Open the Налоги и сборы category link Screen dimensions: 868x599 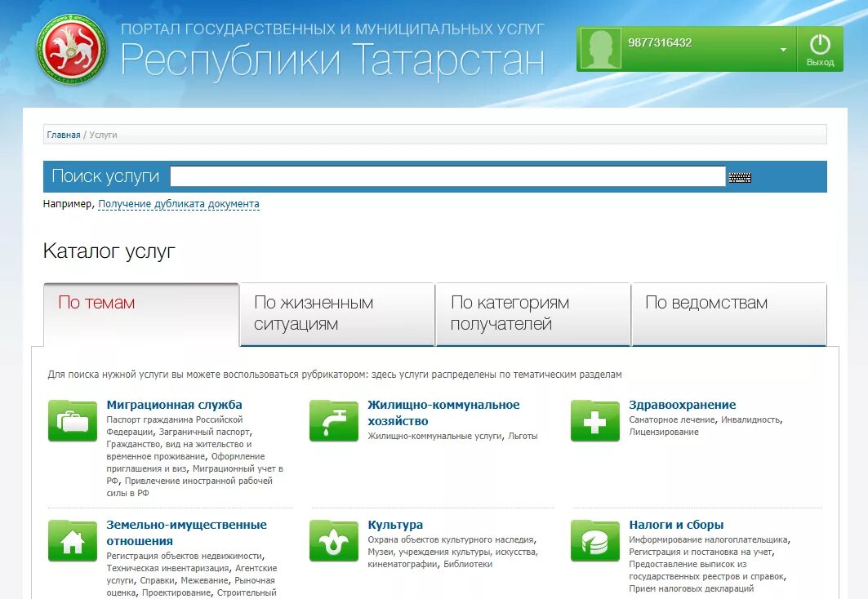676,525
